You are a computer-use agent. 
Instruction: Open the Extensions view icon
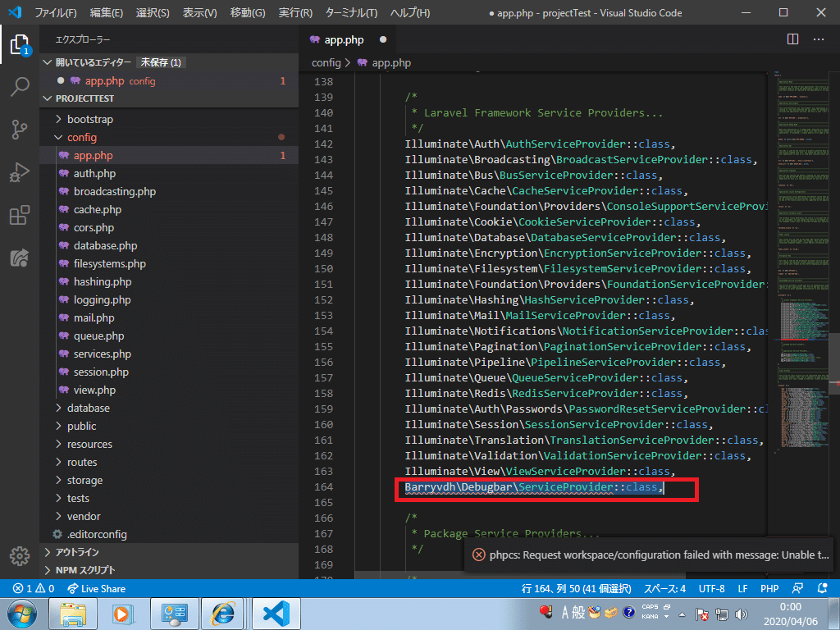tap(20, 216)
